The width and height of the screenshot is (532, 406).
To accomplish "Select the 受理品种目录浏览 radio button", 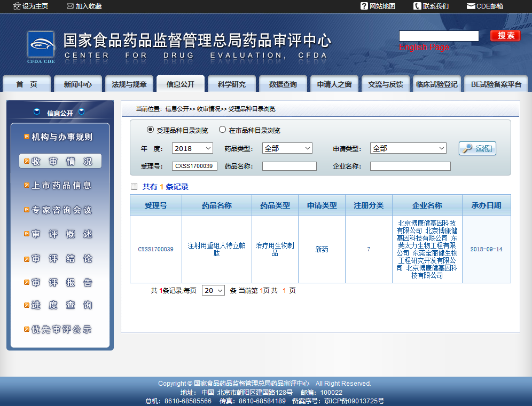I will (150, 130).
